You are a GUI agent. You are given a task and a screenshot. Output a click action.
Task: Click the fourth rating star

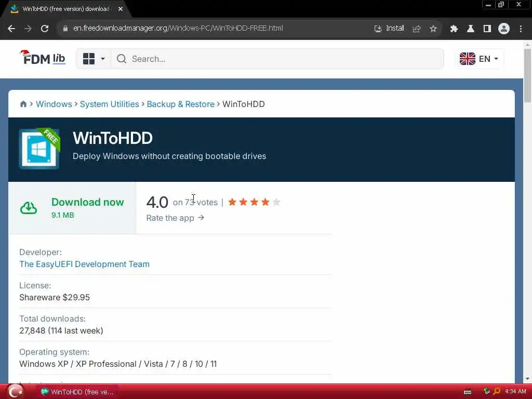pyautogui.click(x=265, y=202)
